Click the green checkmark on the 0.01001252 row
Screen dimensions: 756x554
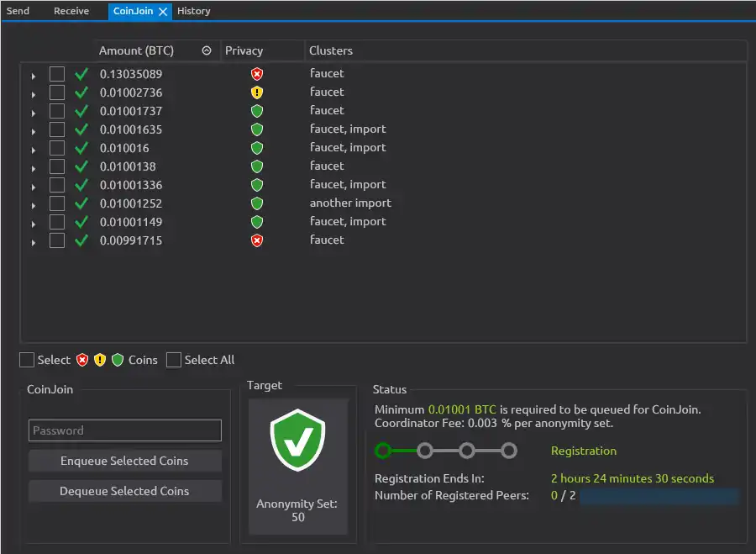(x=81, y=203)
